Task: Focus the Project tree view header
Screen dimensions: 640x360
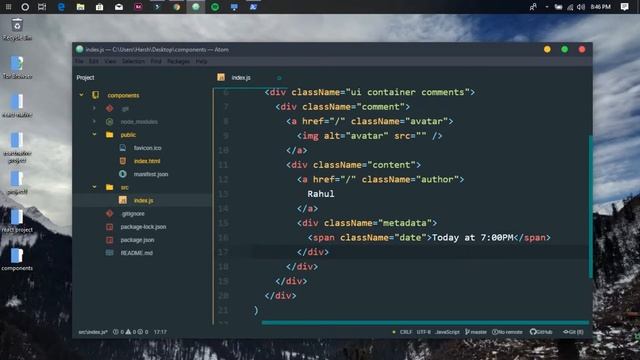Action: coord(85,78)
